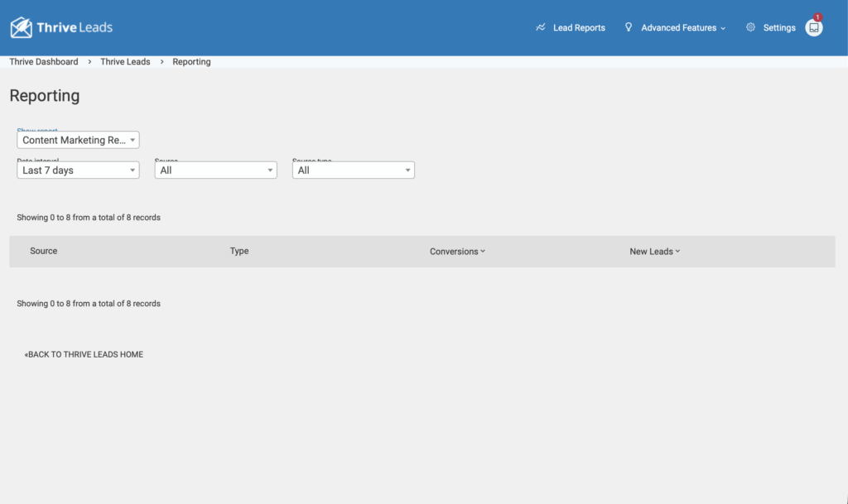Expand the Source type filter dropdown
This screenshot has height=504, width=848.
354,170
